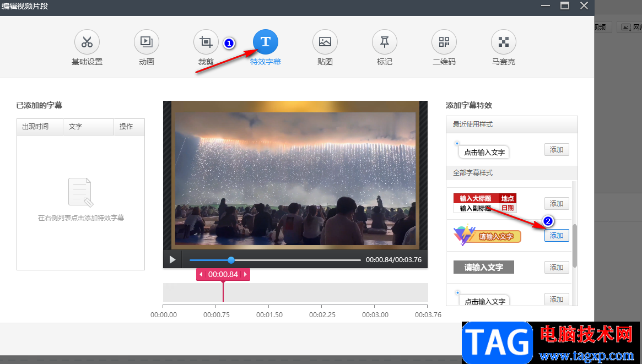Click the 最近使用样式 section header
The width and height of the screenshot is (642, 364).
pyautogui.click(x=512, y=124)
